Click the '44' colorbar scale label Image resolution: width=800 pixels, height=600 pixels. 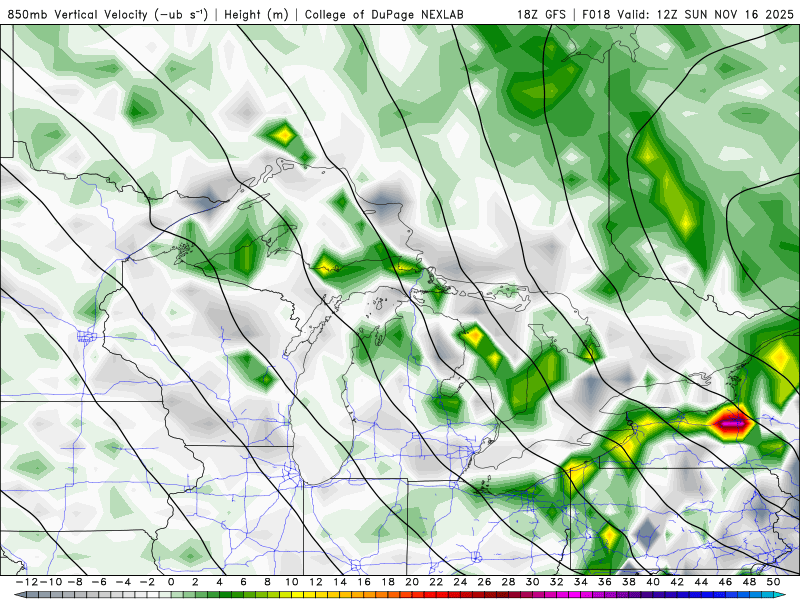click(702, 582)
